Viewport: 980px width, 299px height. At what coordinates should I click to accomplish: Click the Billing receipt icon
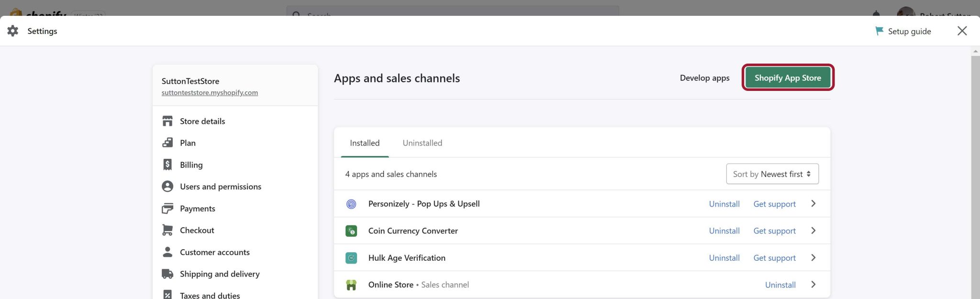(x=167, y=165)
